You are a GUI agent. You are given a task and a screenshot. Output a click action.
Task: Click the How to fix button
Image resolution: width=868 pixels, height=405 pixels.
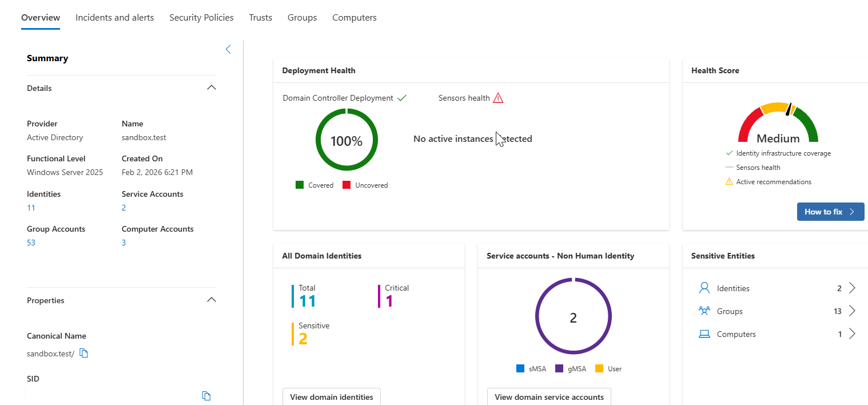tap(830, 212)
